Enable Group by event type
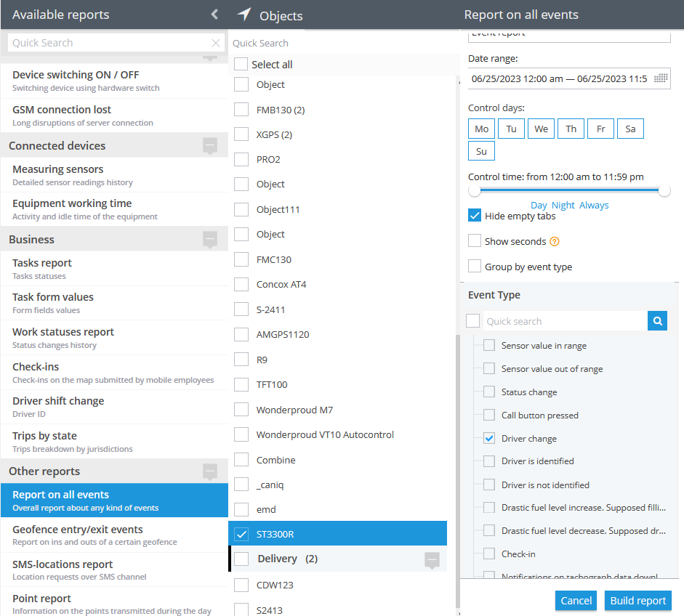684x616 pixels. click(475, 267)
